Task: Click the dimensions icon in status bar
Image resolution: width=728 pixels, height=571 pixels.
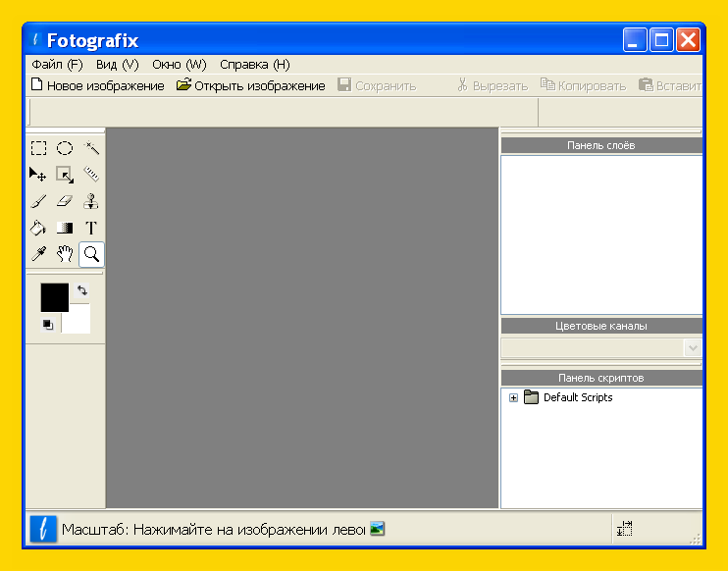Action: [x=625, y=529]
